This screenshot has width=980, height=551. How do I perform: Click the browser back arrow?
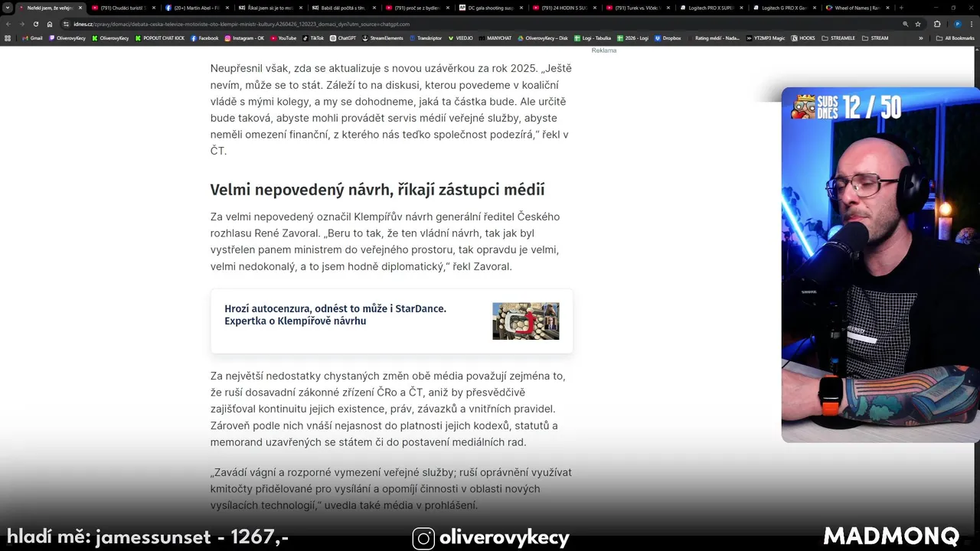8,24
